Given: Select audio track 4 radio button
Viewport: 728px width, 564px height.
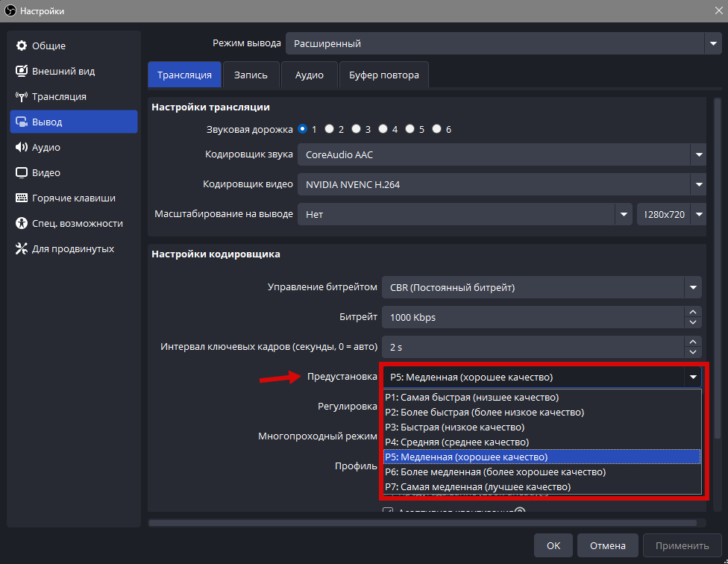Looking at the screenshot, I should click(383, 128).
